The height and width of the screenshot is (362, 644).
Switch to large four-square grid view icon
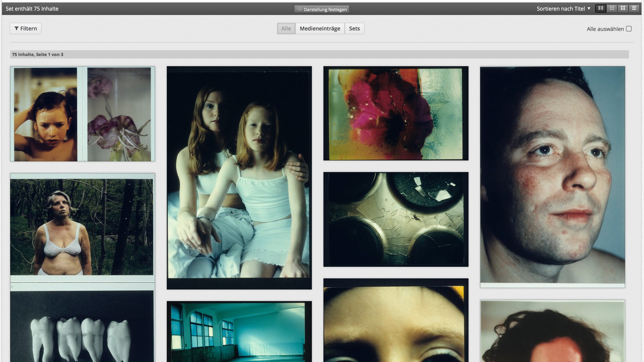(623, 8)
